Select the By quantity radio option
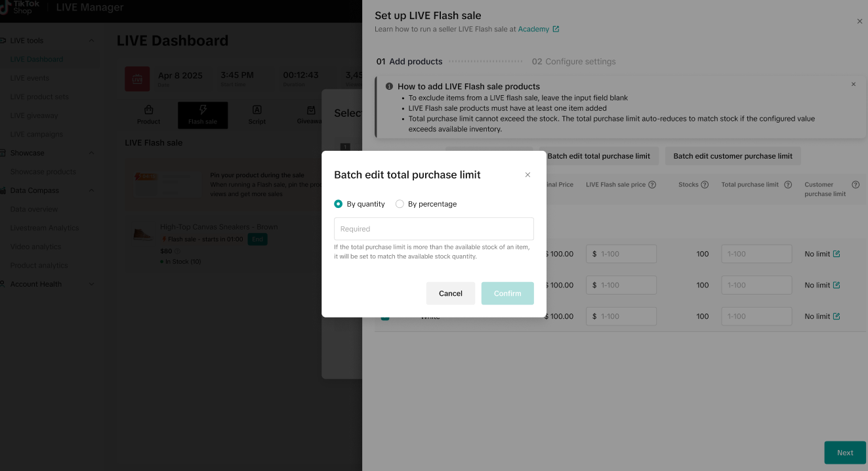The image size is (868, 471). click(x=339, y=204)
